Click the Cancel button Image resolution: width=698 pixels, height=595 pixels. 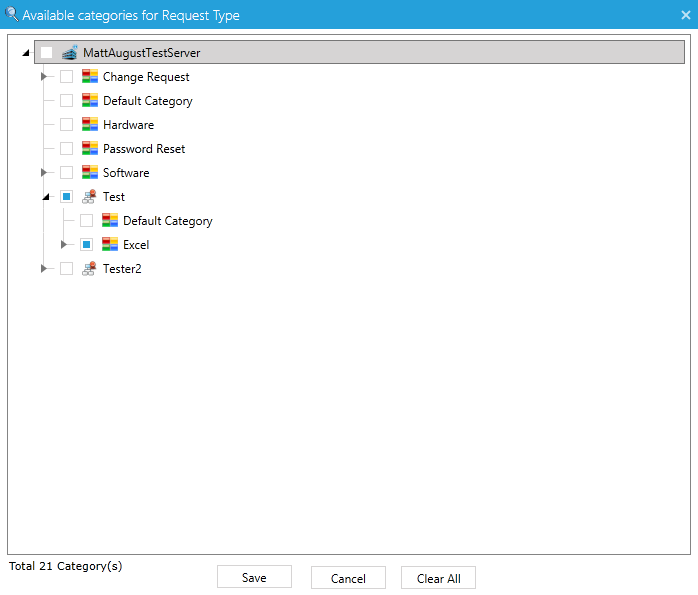point(348,578)
